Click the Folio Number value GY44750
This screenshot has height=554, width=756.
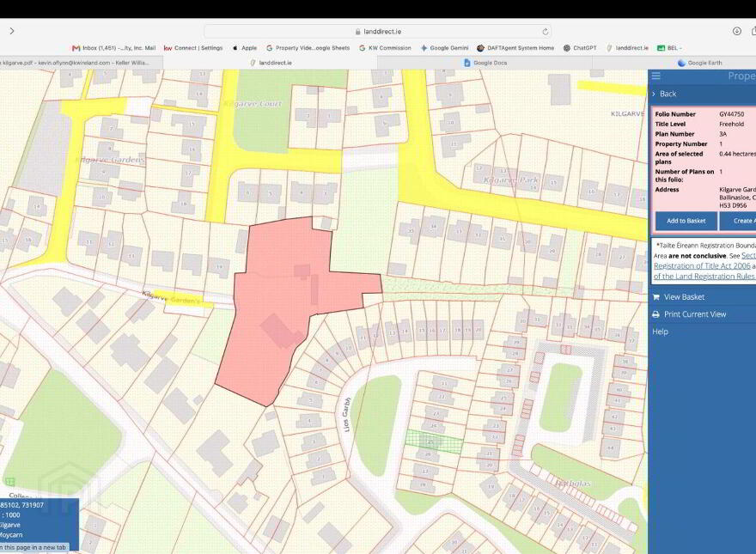[731, 114]
